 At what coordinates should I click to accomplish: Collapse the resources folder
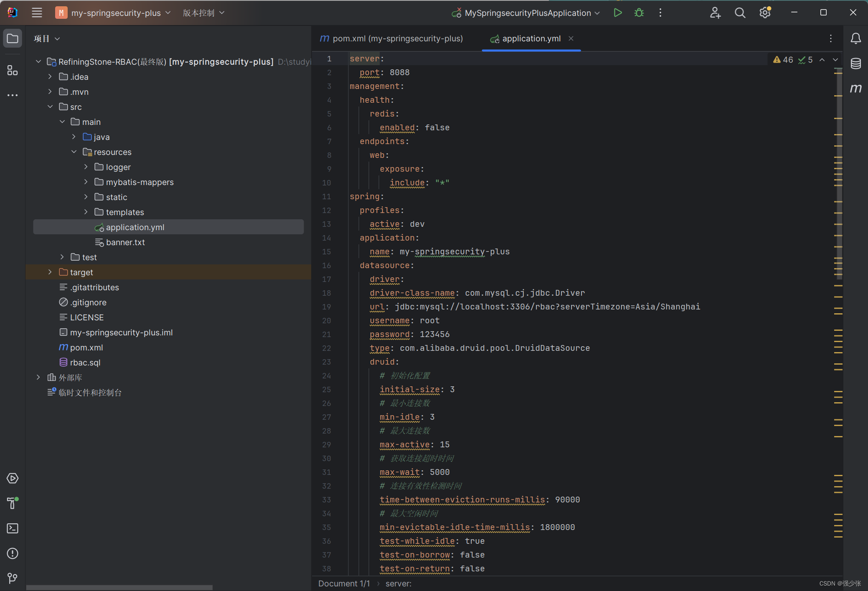click(x=74, y=152)
